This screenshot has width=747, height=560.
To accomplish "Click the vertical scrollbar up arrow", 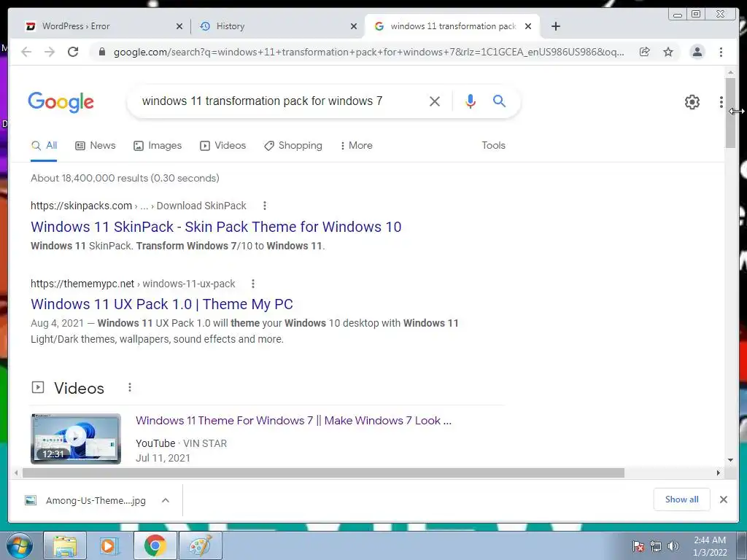I will tap(730, 72).
